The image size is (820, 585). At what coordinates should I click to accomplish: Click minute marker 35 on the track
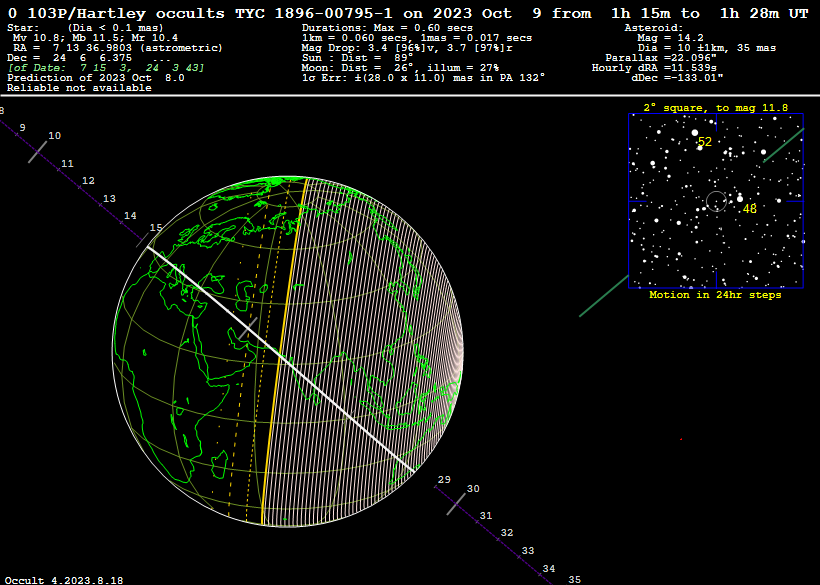point(574,580)
